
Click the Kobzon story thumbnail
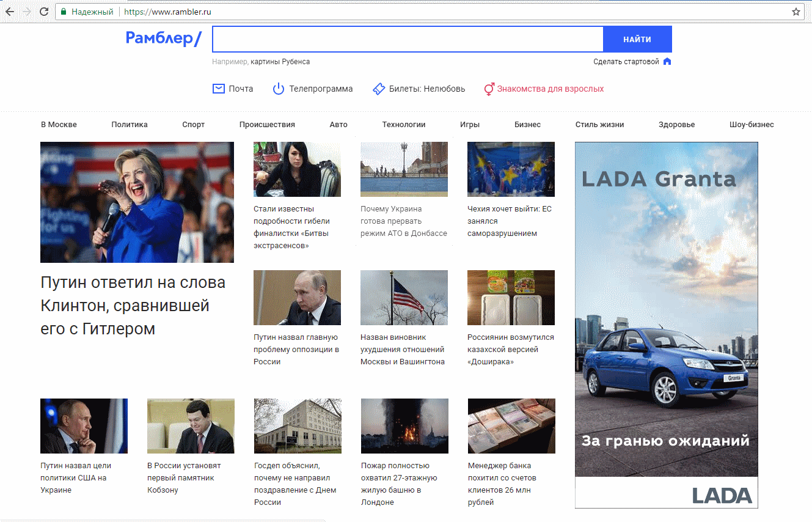coord(191,426)
